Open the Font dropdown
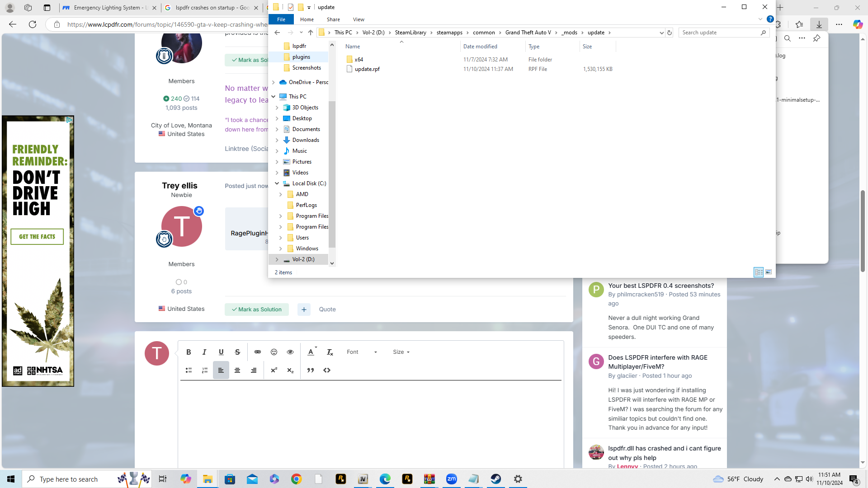868x488 pixels. point(362,352)
